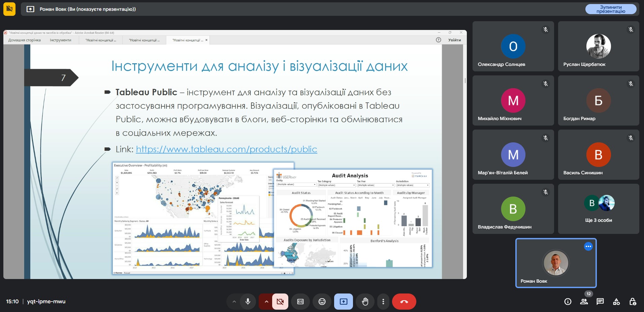Send an emoji reaction
This screenshot has height=312, width=644.
pyautogui.click(x=322, y=302)
